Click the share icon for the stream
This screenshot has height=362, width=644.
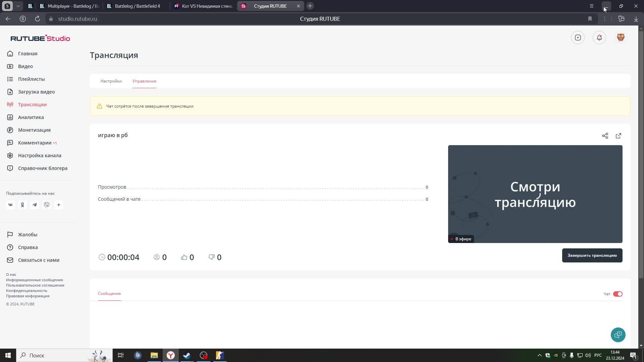coord(605,136)
